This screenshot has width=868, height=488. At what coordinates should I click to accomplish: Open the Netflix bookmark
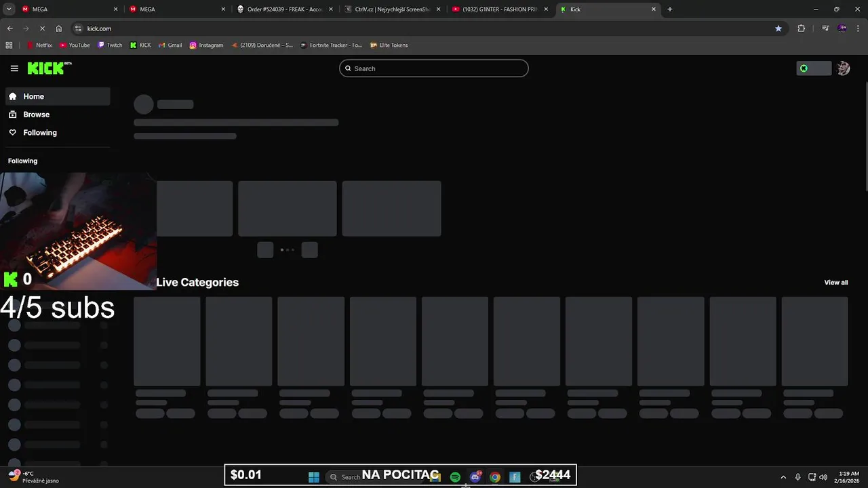(x=39, y=45)
